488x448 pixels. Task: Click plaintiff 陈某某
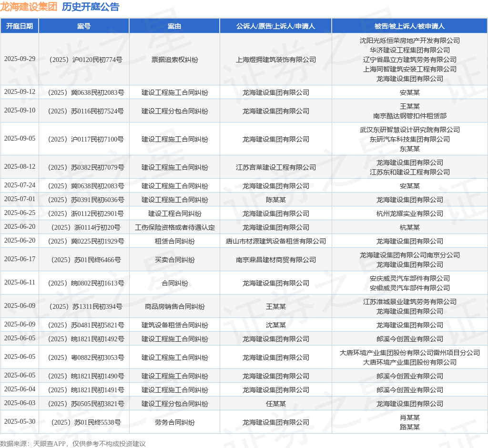click(276, 200)
